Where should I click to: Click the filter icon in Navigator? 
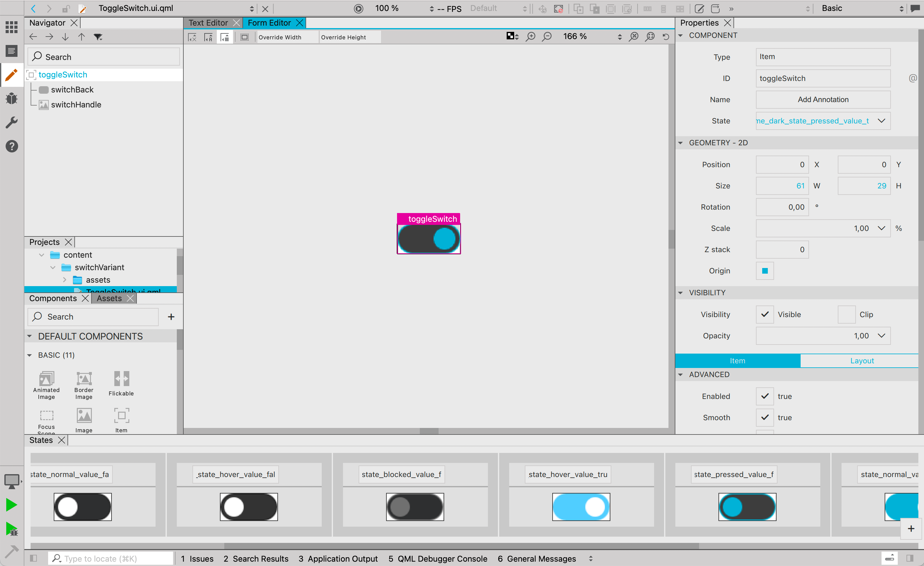coord(98,37)
